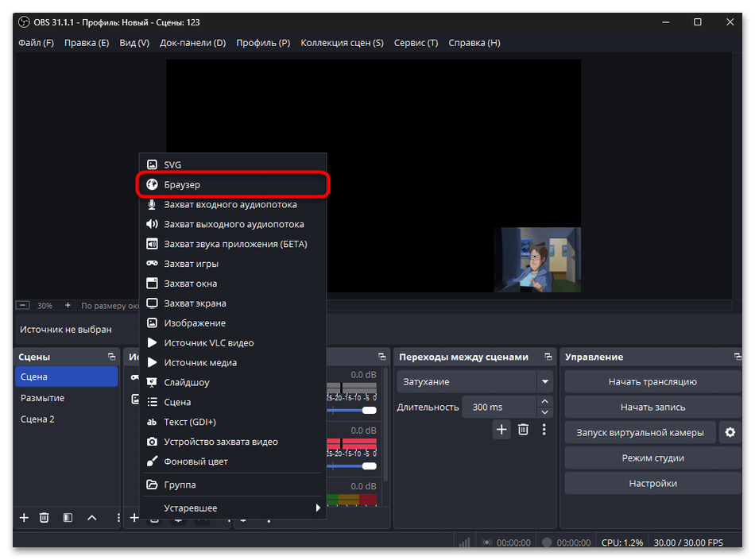Click the monitor icon for Захват экрана

tap(152, 303)
